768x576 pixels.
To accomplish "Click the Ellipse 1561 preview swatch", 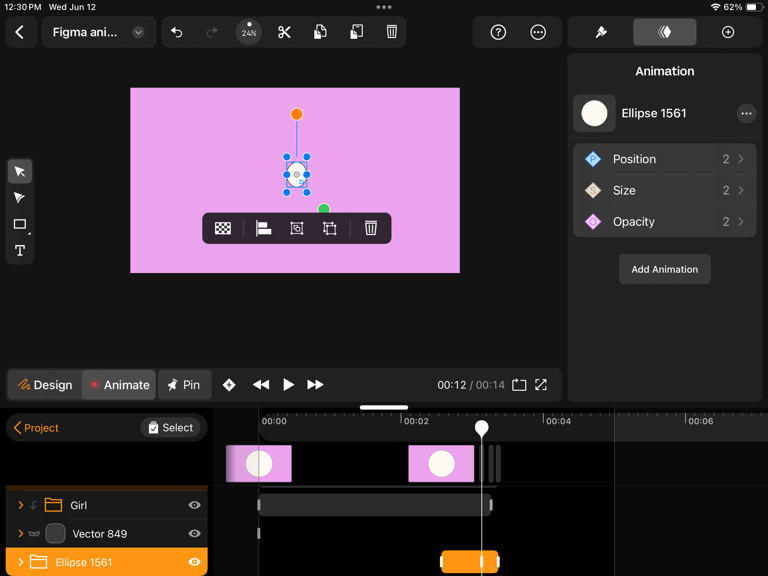I will [594, 114].
